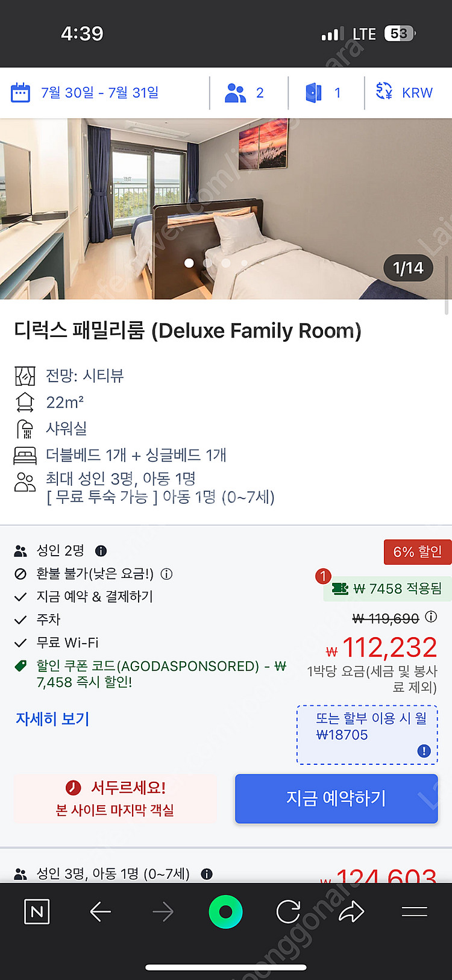This screenshot has width=452, height=980.
Task: Tap the ₩7458 적용됨 coupon badge
Action: click(386, 589)
